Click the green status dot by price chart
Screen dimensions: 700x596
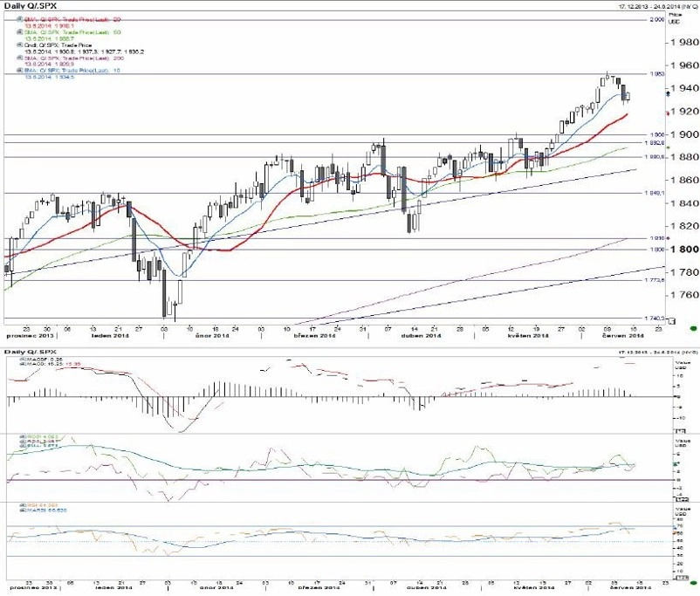(693, 329)
